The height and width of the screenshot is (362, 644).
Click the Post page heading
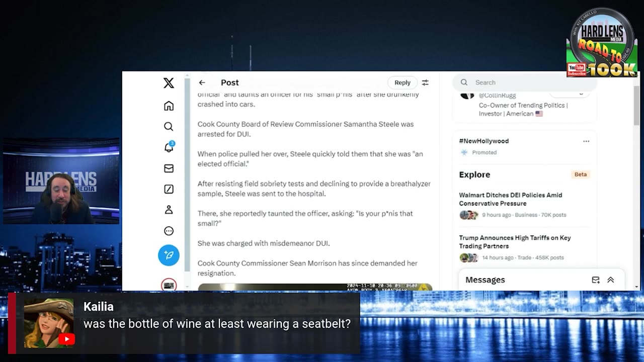(x=230, y=82)
